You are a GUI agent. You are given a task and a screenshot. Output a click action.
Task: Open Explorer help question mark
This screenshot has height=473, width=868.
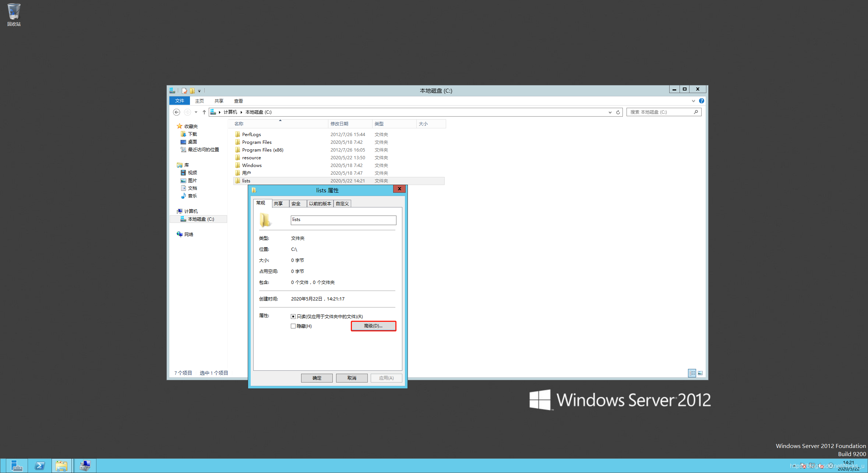click(x=702, y=101)
